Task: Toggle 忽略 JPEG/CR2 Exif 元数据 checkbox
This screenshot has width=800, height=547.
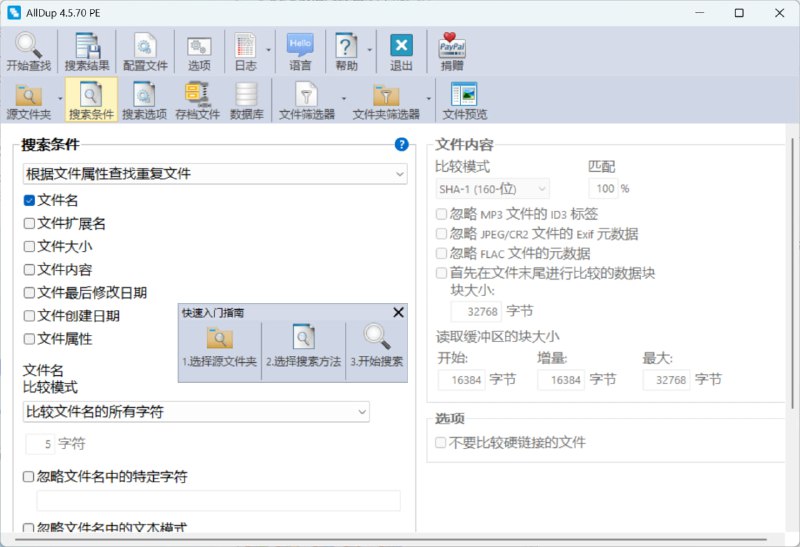Action: [x=441, y=234]
